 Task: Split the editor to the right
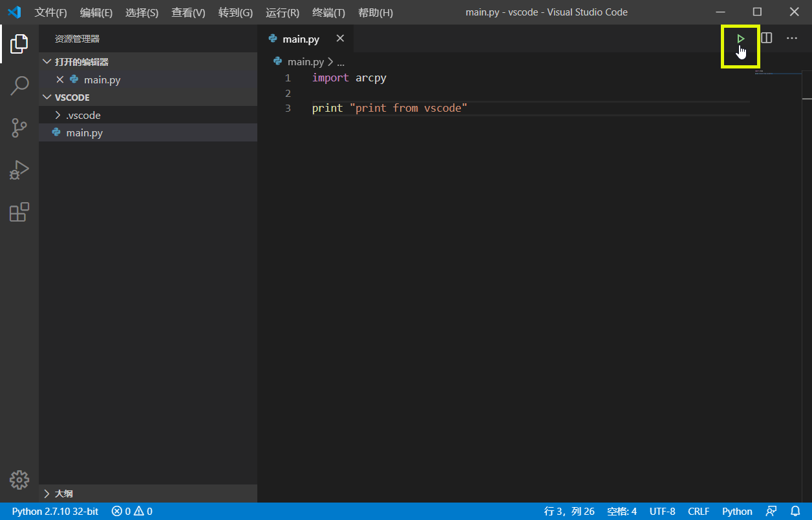click(x=766, y=38)
